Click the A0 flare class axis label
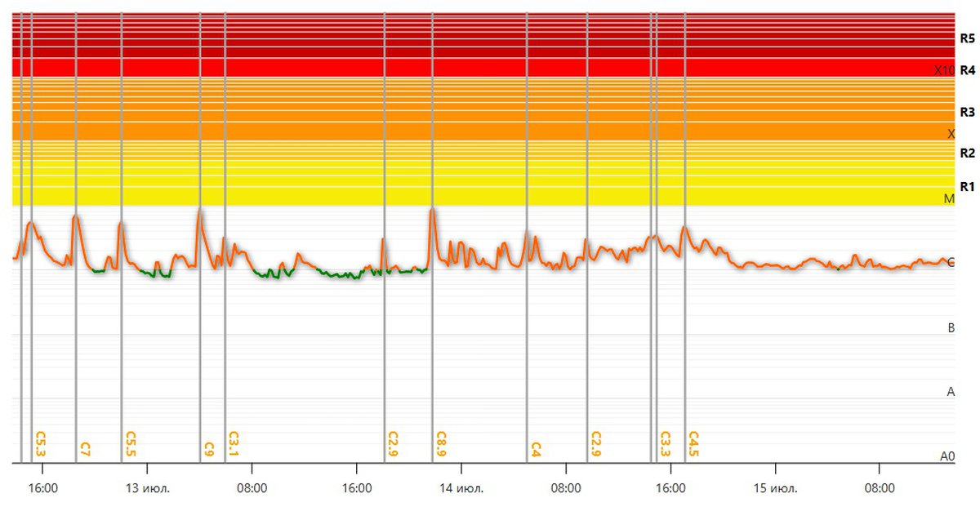 click(x=947, y=456)
